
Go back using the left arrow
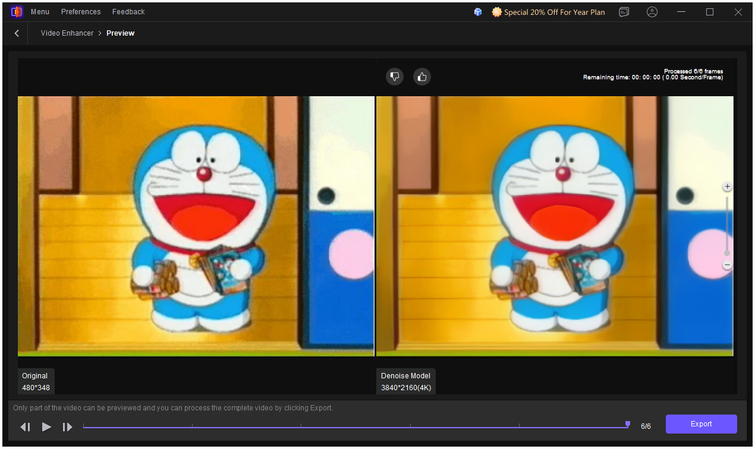[17, 33]
